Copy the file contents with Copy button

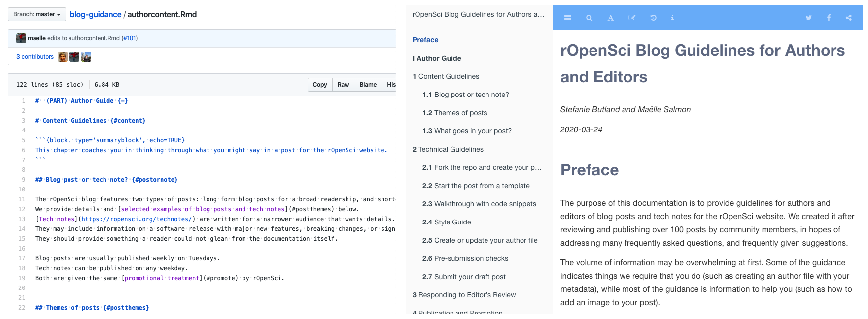click(x=320, y=85)
